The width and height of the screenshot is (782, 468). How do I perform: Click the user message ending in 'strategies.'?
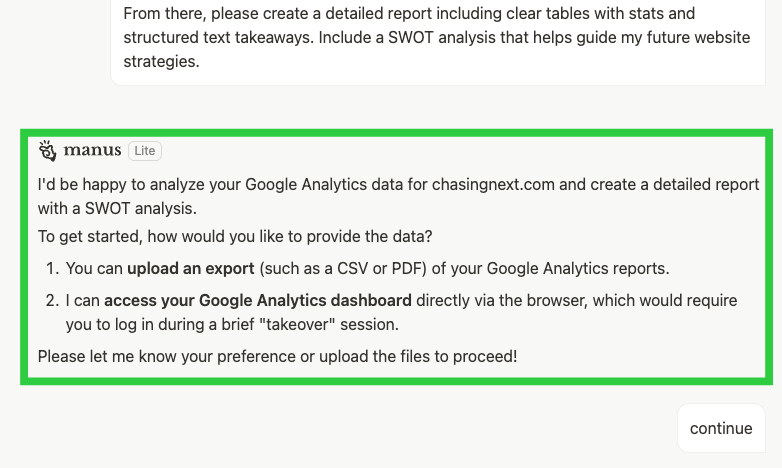[160, 61]
